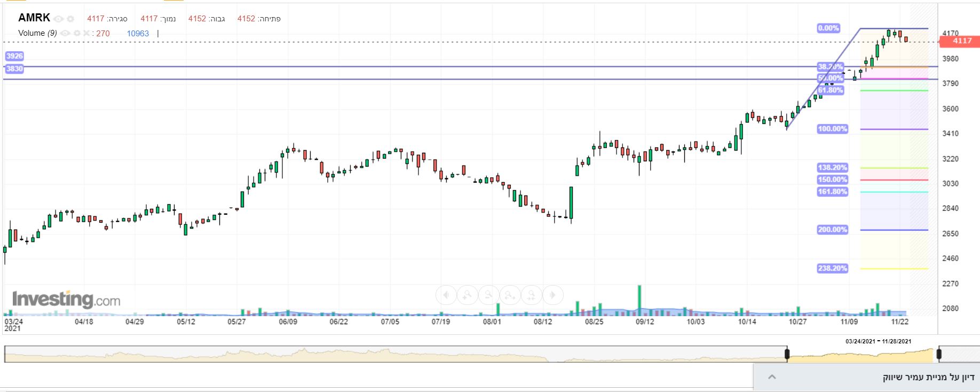Hide the Volume indicator with eye icon
This screenshot has width=980, height=392.
65,33
